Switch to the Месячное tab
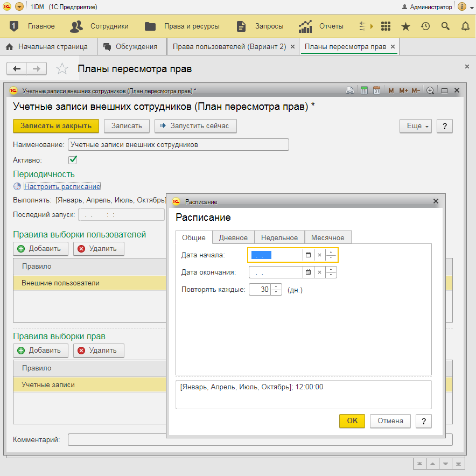This screenshot has width=476, height=476. click(x=328, y=237)
